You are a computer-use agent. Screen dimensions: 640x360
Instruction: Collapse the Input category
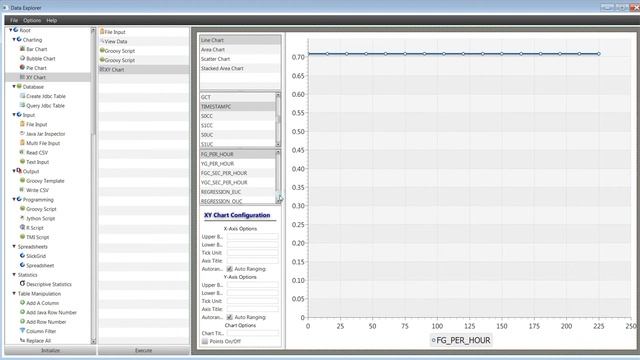(x=14, y=115)
